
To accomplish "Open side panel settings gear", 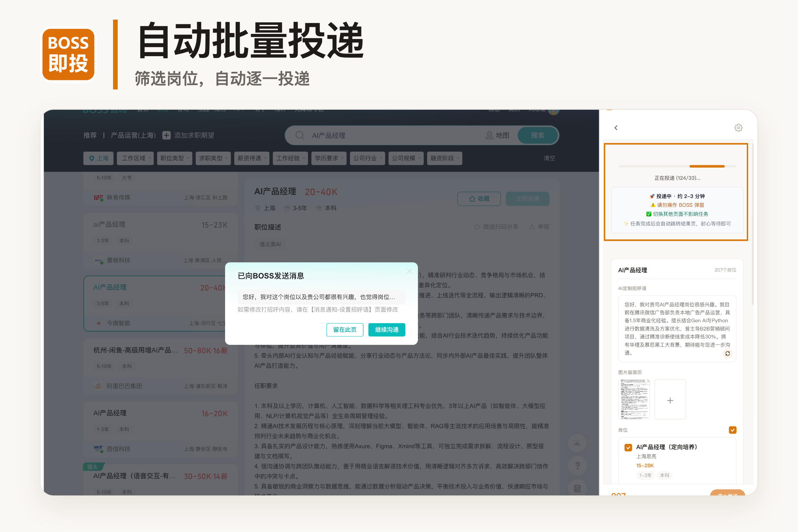I will [738, 128].
